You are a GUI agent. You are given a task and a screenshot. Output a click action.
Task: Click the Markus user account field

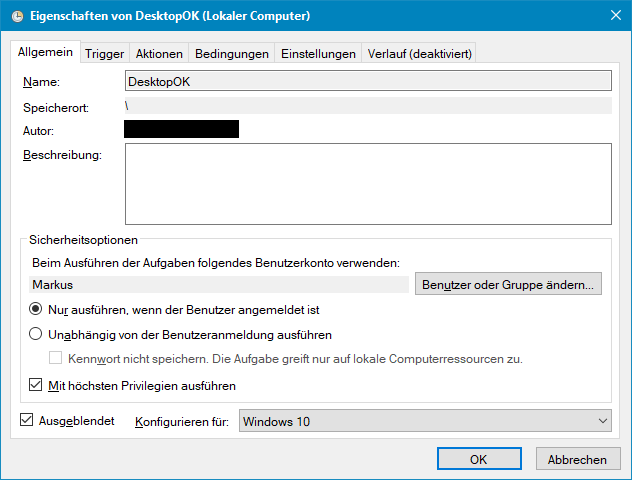point(219,285)
